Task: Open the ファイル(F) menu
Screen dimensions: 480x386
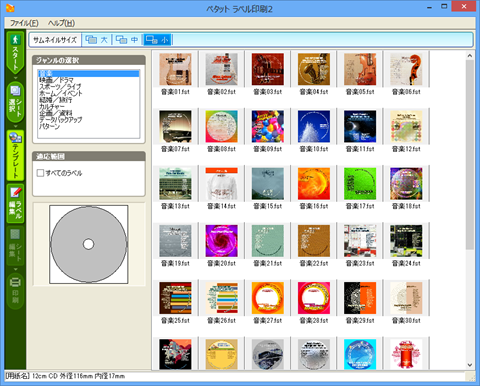Action: coord(24,23)
